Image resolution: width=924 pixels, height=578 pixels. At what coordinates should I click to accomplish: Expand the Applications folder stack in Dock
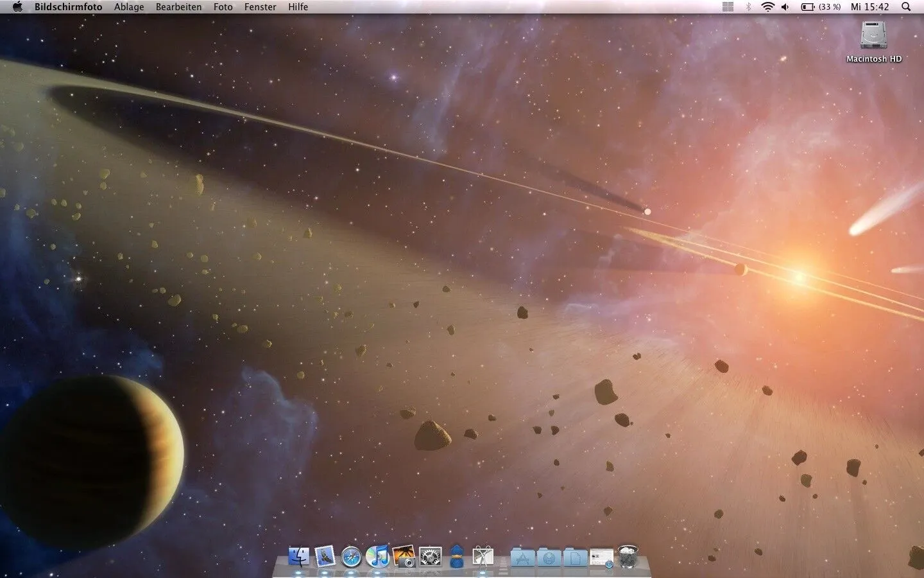click(x=522, y=557)
